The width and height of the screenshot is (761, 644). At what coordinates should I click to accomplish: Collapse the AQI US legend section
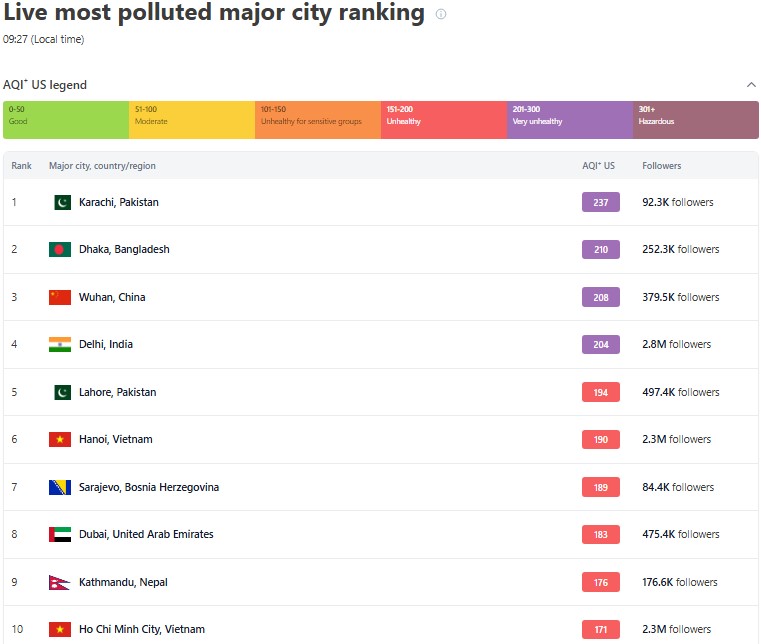pos(751,85)
